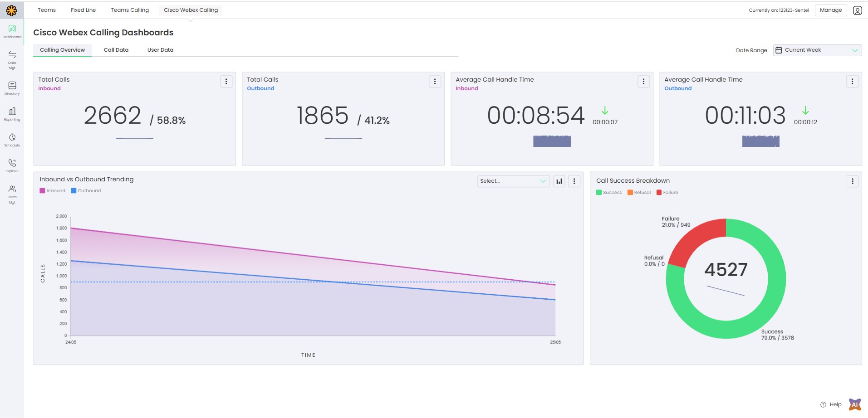Toggle Failure series in breakdown legend
Viewport: 868px width, 418px height.
pos(667,193)
